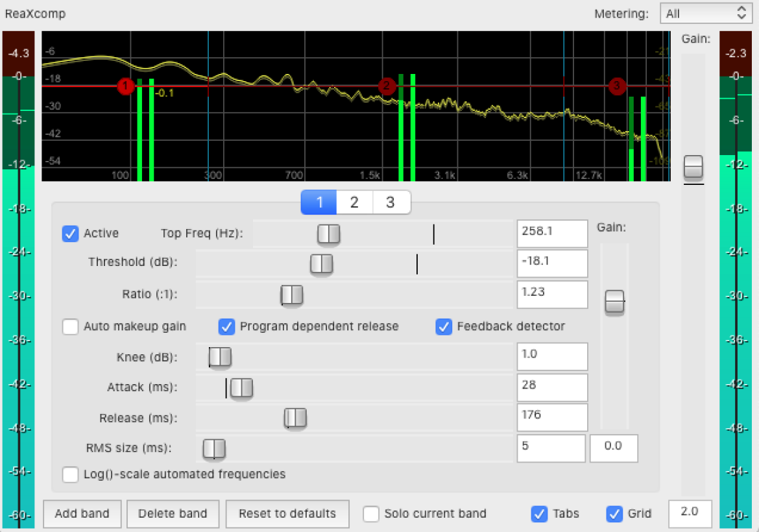759x532 pixels.
Task: Click the Ratio value field 1.23
Action: [552, 295]
